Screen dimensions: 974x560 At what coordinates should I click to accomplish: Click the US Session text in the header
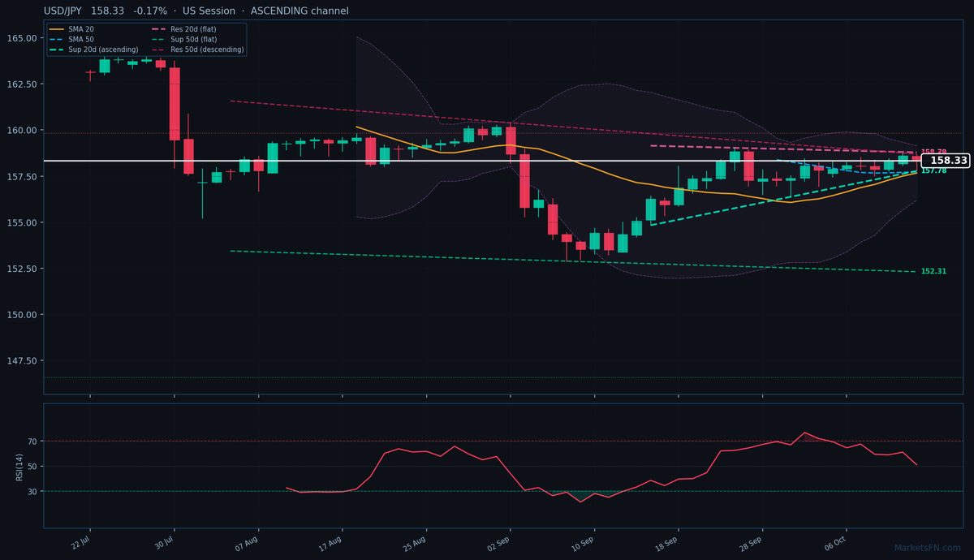coord(209,11)
